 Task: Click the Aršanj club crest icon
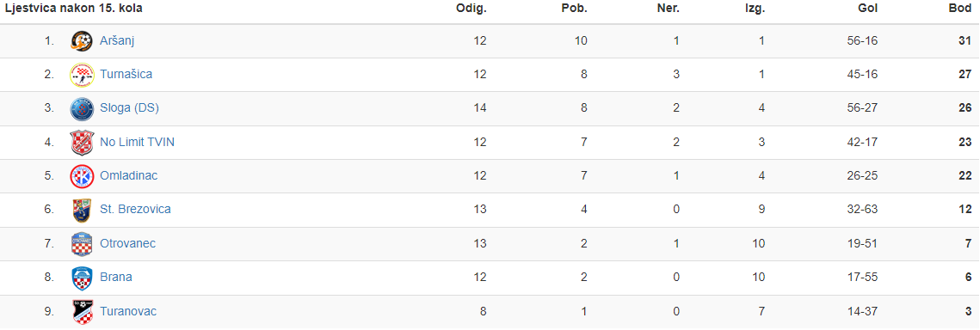[x=82, y=41]
